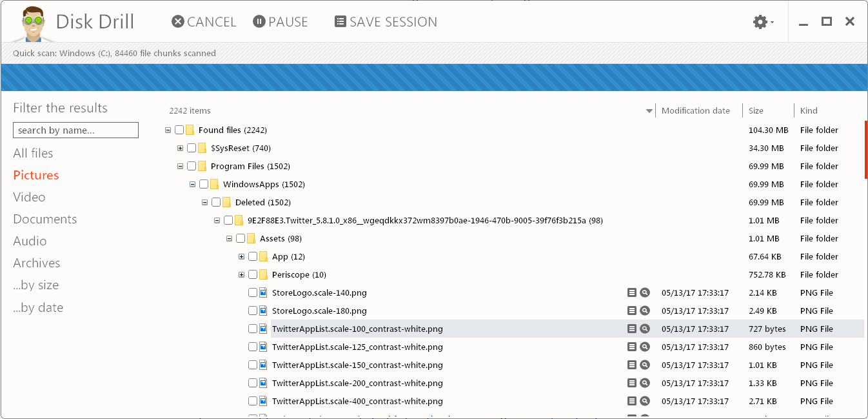Click the search by name field
Viewport: 868px width, 419px height.
[75, 130]
